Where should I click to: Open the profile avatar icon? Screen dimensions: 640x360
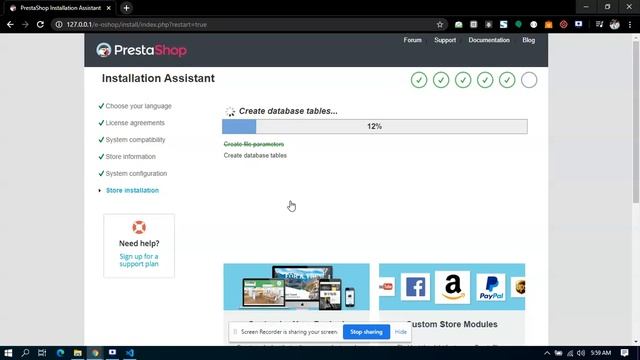pos(614,24)
